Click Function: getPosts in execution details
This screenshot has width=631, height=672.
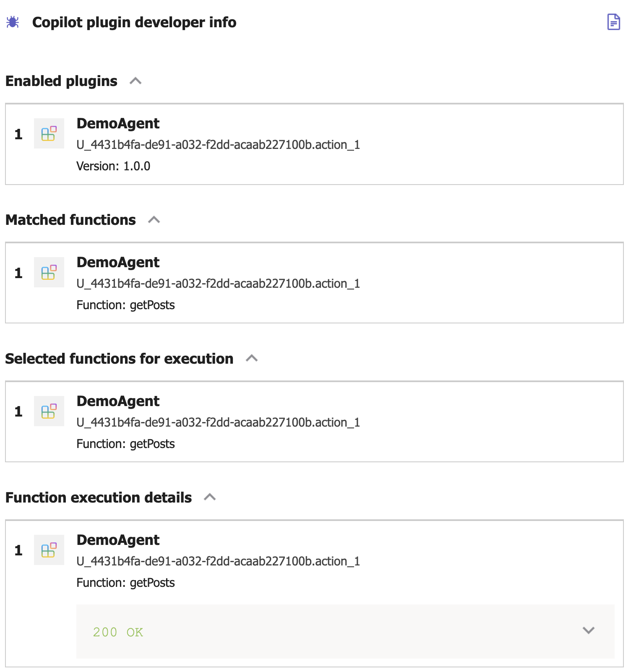(125, 583)
